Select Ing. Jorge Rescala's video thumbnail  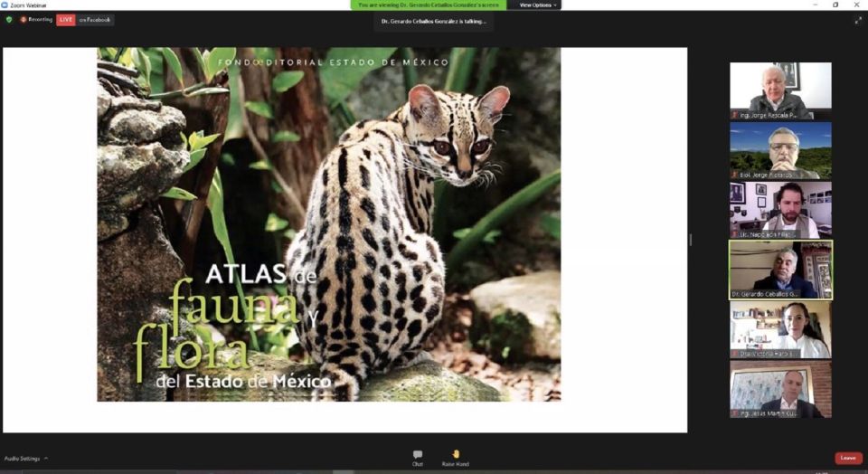780,90
